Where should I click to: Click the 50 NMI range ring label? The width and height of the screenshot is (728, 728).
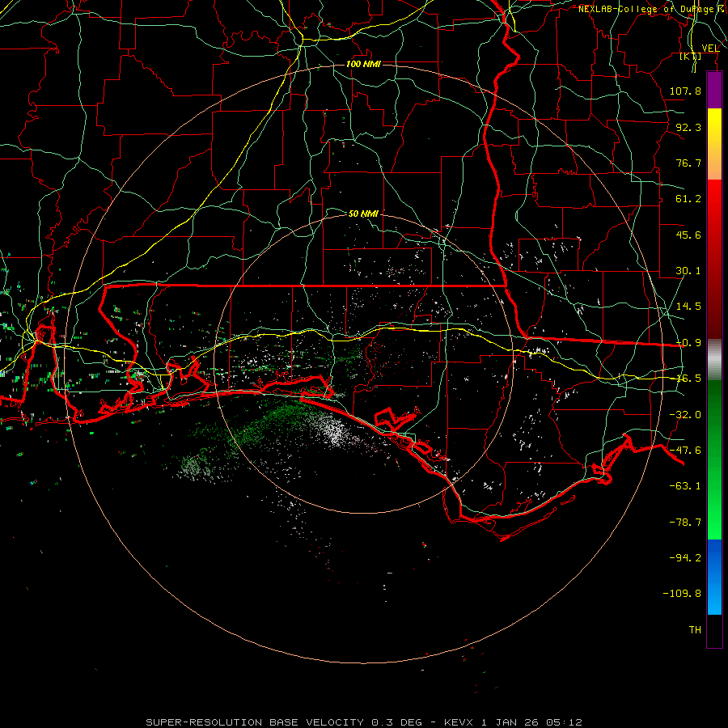tap(363, 214)
